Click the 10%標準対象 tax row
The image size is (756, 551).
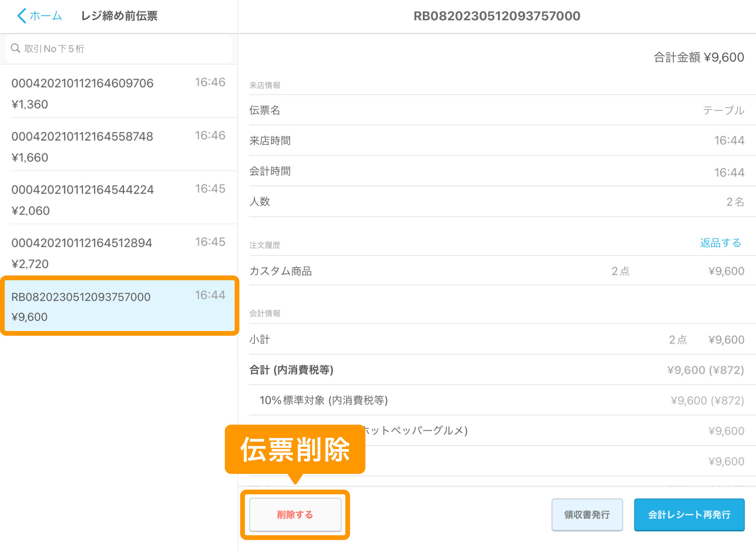pyautogui.click(x=496, y=400)
